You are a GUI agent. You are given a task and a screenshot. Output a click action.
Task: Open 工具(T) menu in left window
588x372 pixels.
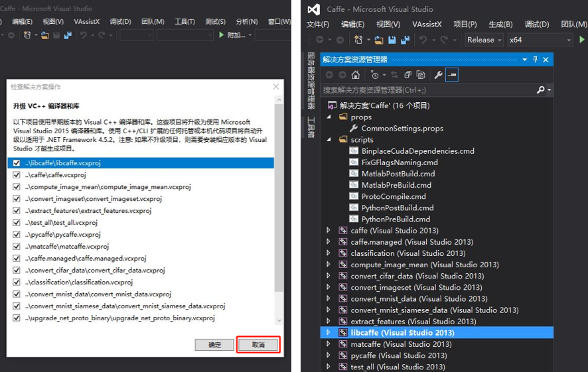click(x=185, y=22)
